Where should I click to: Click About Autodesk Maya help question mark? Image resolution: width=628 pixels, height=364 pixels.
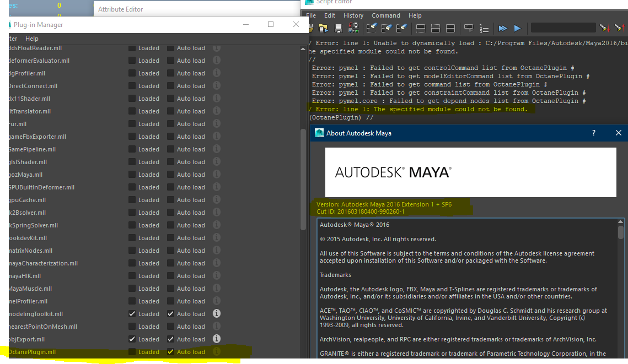594,133
